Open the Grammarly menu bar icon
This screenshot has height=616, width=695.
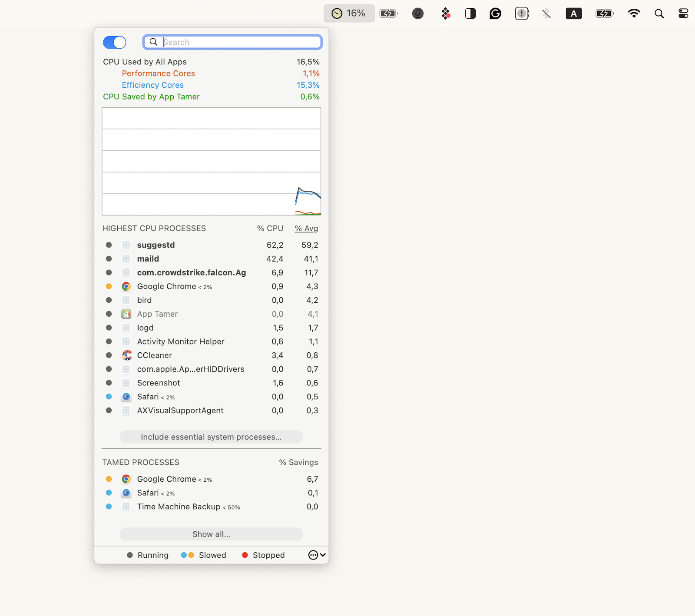click(x=495, y=13)
